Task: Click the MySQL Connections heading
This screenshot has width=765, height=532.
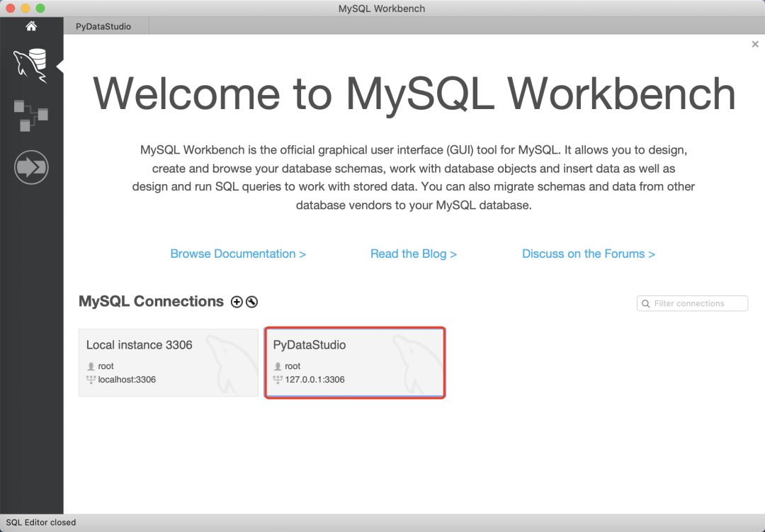Action: 152,301
